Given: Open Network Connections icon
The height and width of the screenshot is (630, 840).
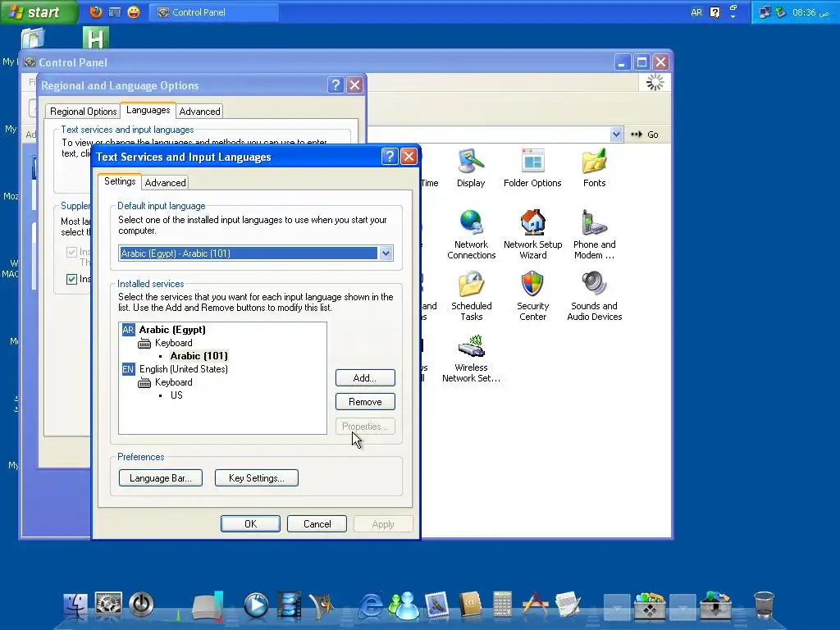Looking at the screenshot, I should 472,235.
